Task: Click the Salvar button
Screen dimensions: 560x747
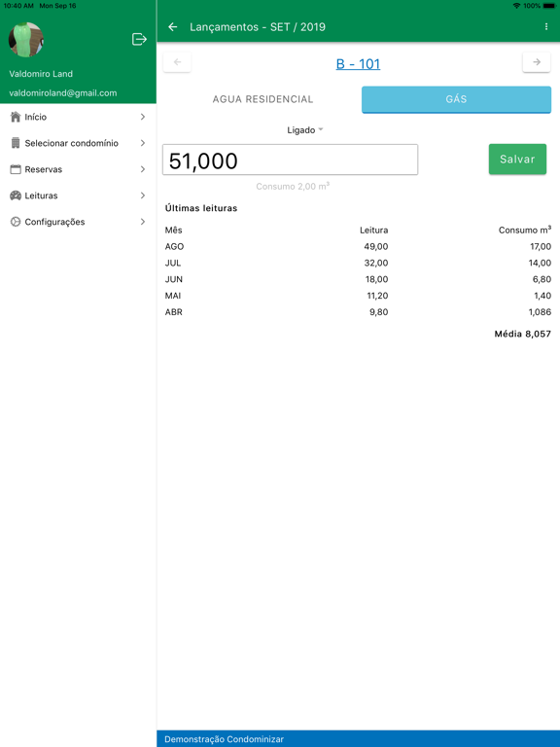Action: pyautogui.click(x=517, y=160)
